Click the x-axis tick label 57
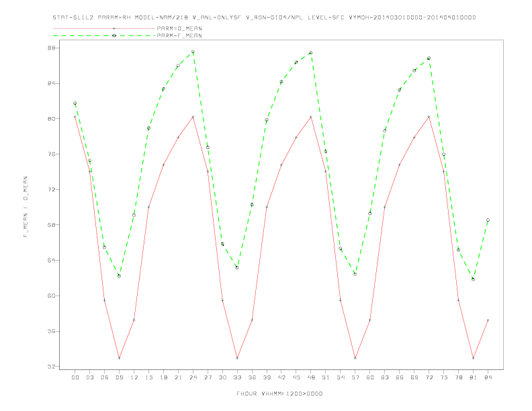The image size is (532, 411). tap(355, 377)
